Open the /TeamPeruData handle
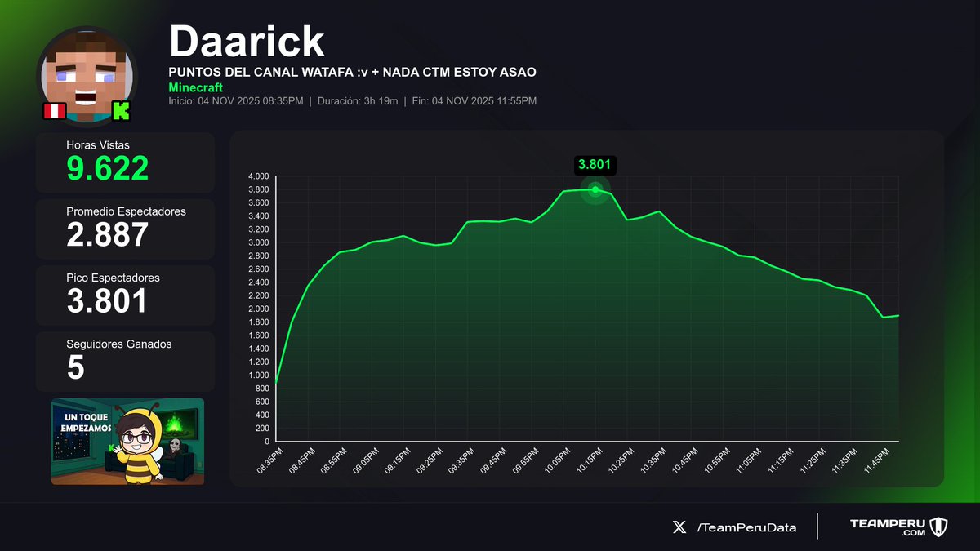The width and height of the screenshot is (980, 551). click(746, 527)
